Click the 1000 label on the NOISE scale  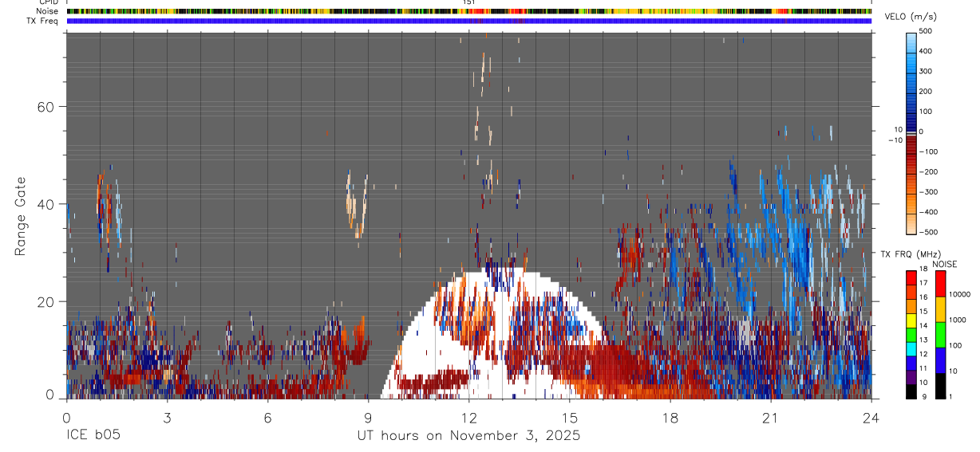(x=958, y=320)
